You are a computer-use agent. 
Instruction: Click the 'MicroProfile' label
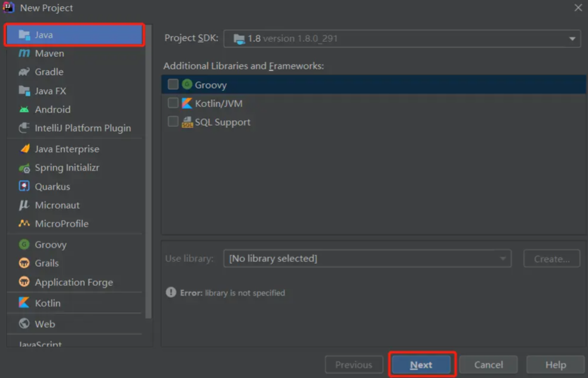click(62, 224)
